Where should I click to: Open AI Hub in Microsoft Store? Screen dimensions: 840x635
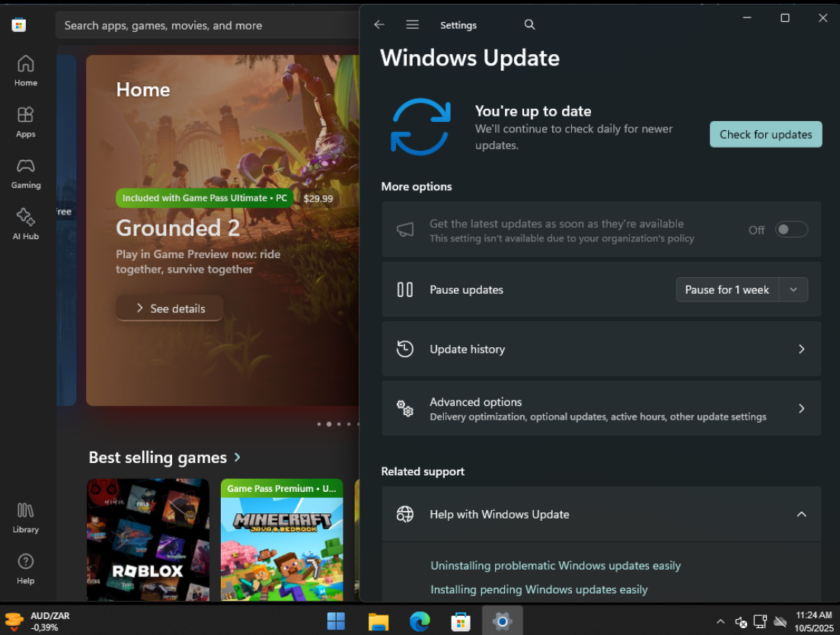point(26,225)
